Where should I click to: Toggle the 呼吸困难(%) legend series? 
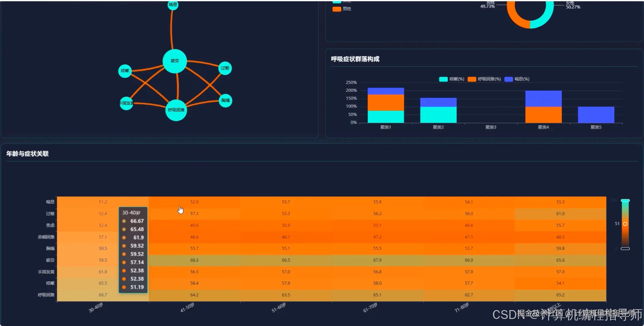[484, 79]
